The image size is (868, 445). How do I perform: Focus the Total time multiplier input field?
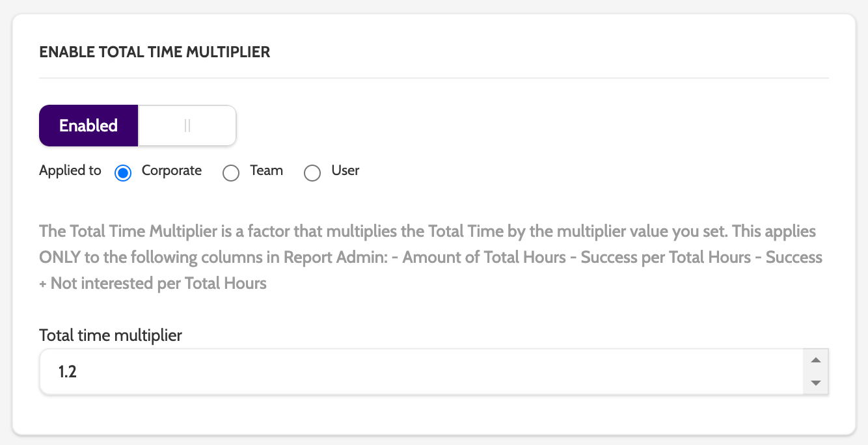(416, 372)
